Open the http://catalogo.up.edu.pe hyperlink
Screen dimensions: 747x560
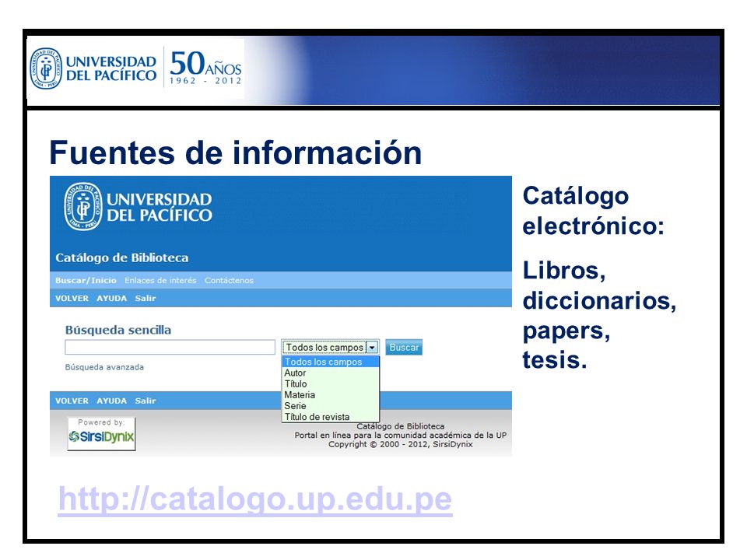click(x=255, y=499)
